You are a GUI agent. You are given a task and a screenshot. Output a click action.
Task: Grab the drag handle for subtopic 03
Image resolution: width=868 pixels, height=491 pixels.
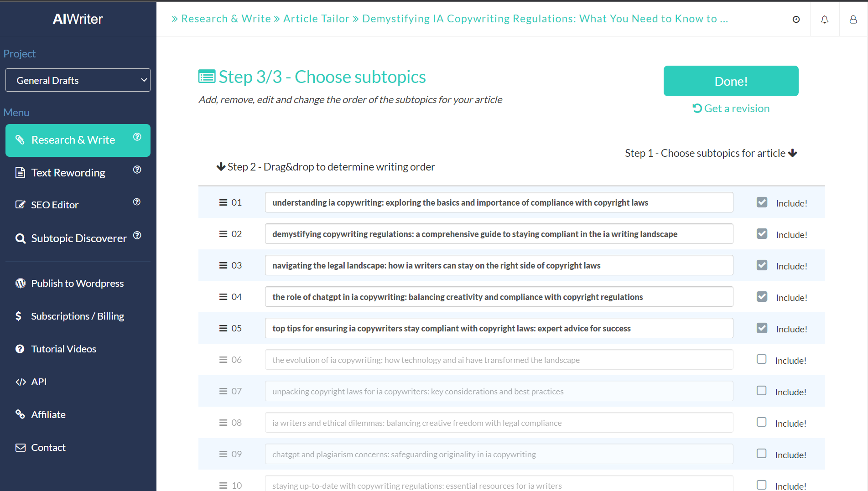tap(223, 265)
